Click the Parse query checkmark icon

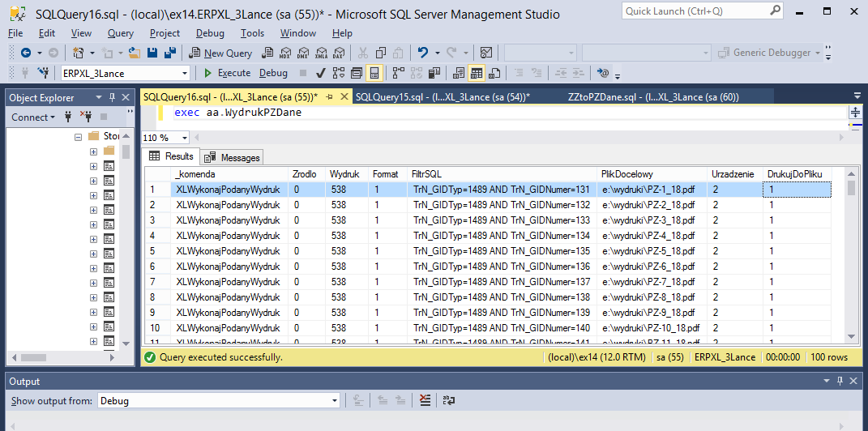click(x=321, y=73)
